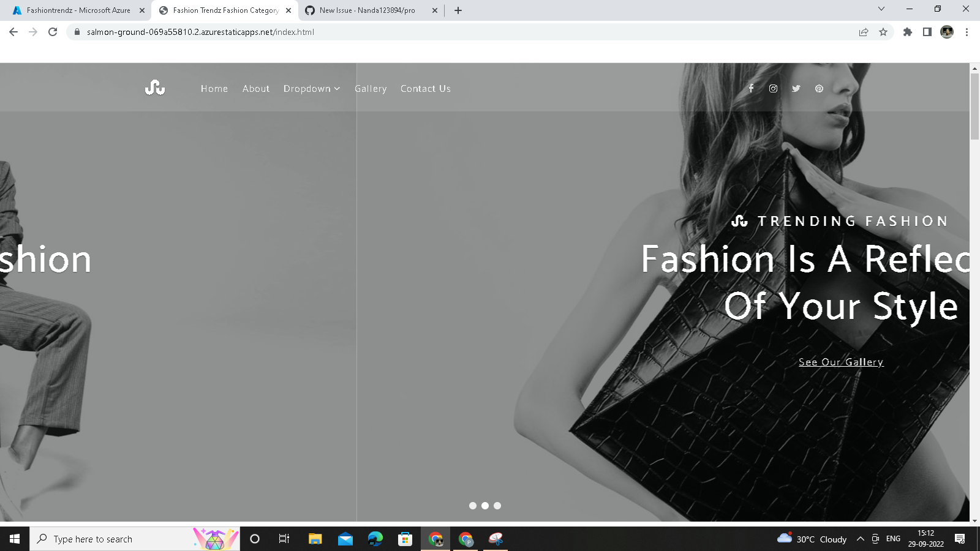The width and height of the screenshot is (980, 551).
Task: Open the Pinterest social icon
Action: point(819,88)
